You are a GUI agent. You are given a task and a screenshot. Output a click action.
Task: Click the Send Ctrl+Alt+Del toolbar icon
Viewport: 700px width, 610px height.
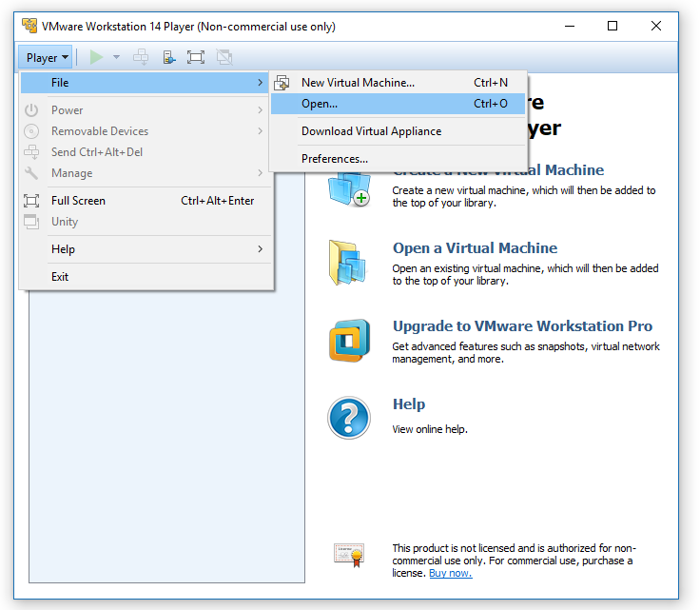(141, 57)
